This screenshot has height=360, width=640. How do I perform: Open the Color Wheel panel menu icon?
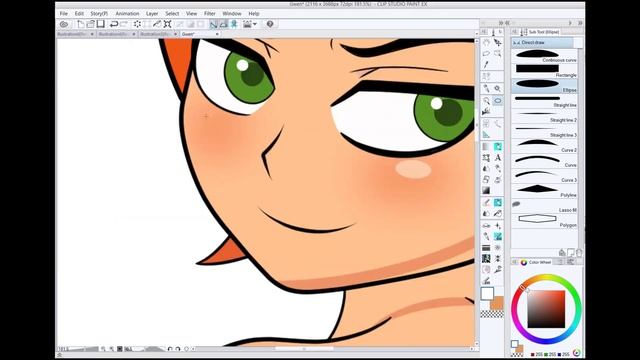click(515, 262)
